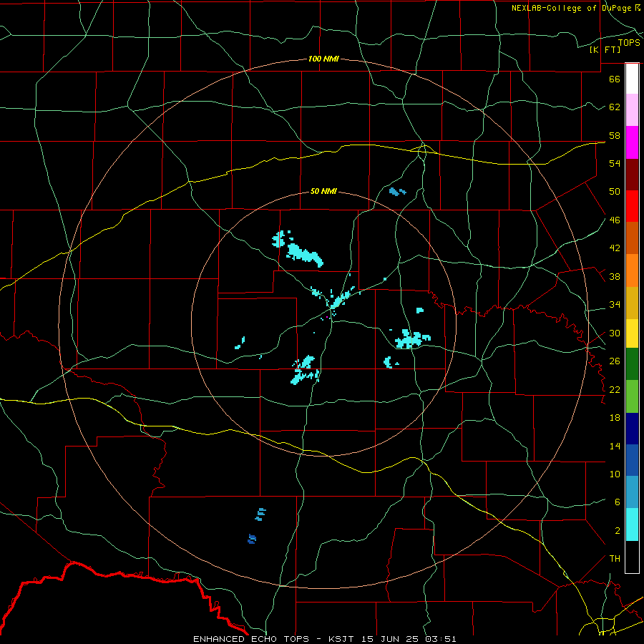Click the '[K FT]' units label
Viewport: 644px width, 644px height.
[x=605, y=49]
